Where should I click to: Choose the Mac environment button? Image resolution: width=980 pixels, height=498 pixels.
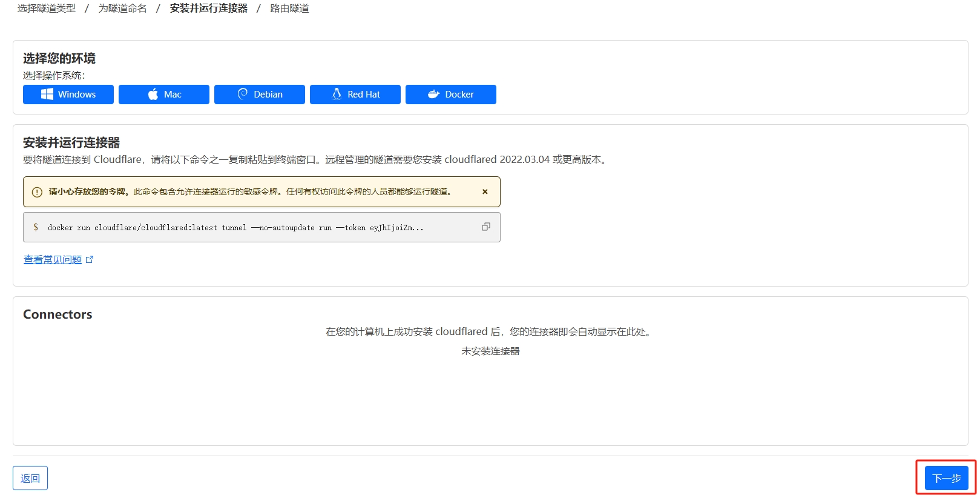(164, 95)
